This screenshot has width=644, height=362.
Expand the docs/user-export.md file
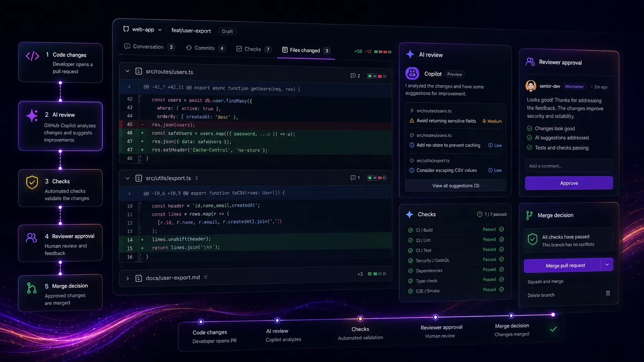pos(127,278)
